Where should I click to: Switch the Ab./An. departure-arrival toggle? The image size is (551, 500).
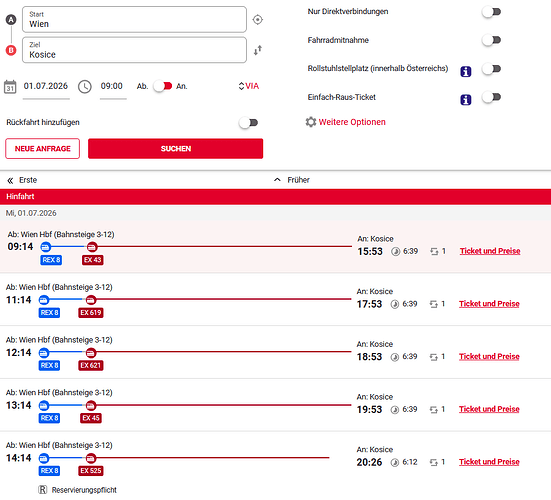coord(163,86)
